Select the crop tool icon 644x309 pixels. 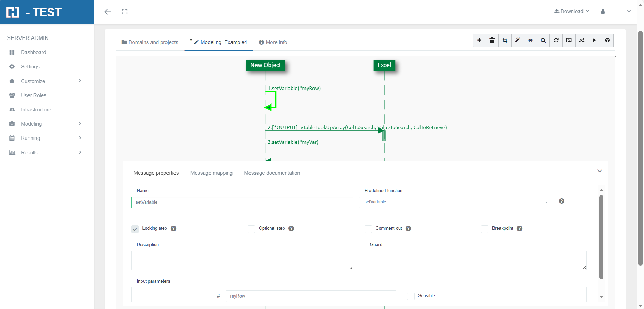pyautogui.click(x=505, y=40)
